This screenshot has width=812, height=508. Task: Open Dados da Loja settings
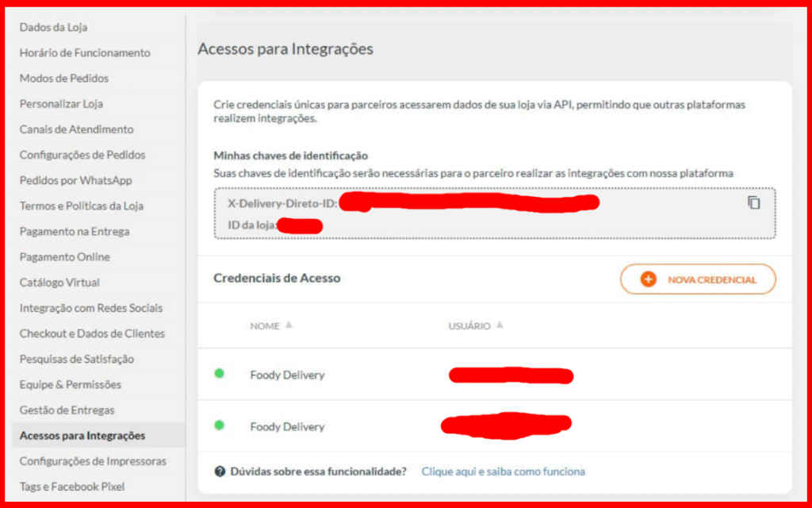[x=53, y=27]
